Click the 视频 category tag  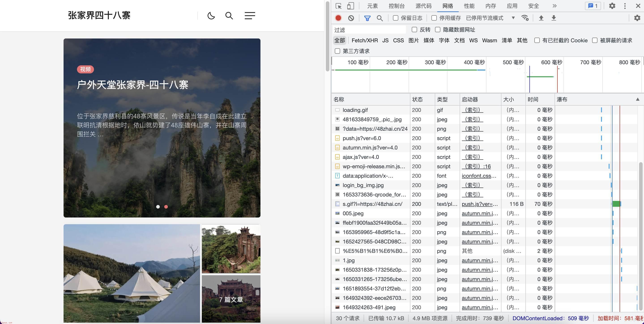(85, 69)
